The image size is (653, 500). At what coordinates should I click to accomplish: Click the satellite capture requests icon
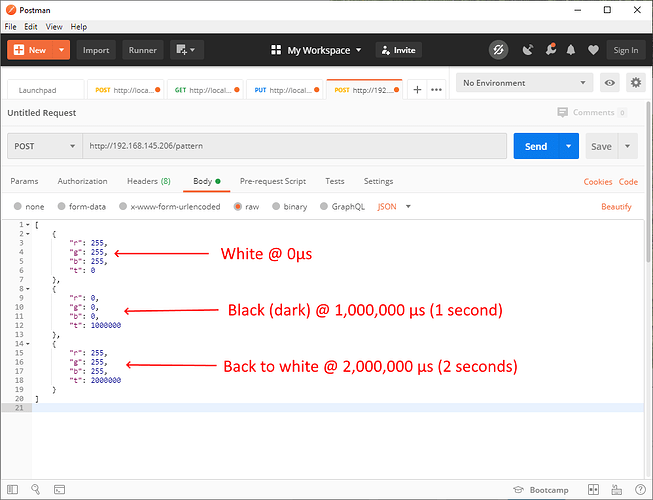[x=528, y=50]
